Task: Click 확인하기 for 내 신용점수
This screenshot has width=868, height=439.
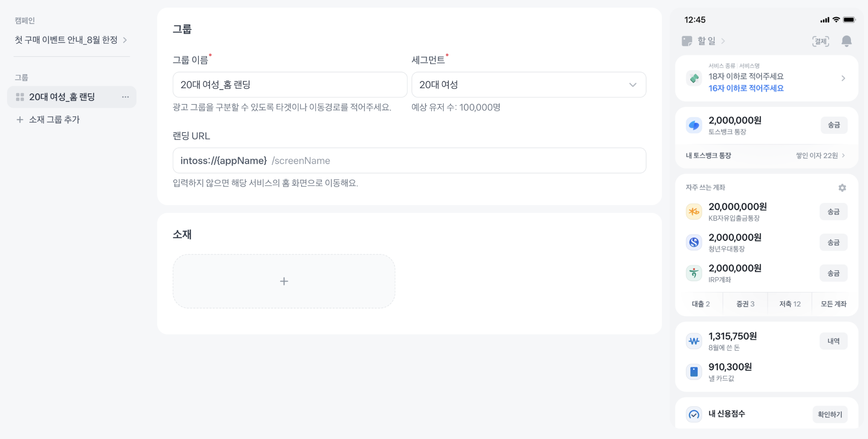Action: (x=830, y=414)
